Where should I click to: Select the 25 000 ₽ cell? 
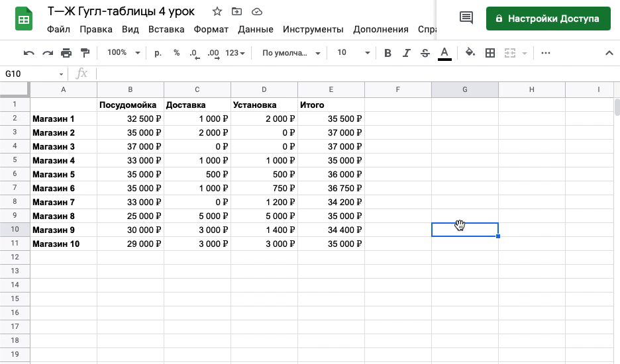point(130,216)
